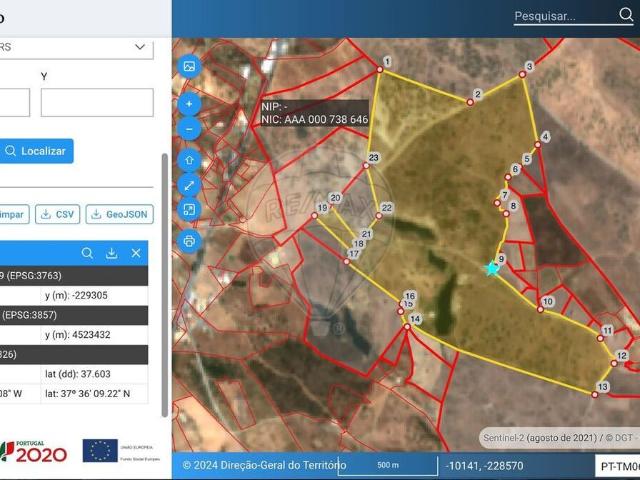The image size is (640, 480).
Task: Export data using the GeoJSON button
Action: pyautogui.click(x=120, y=214)
